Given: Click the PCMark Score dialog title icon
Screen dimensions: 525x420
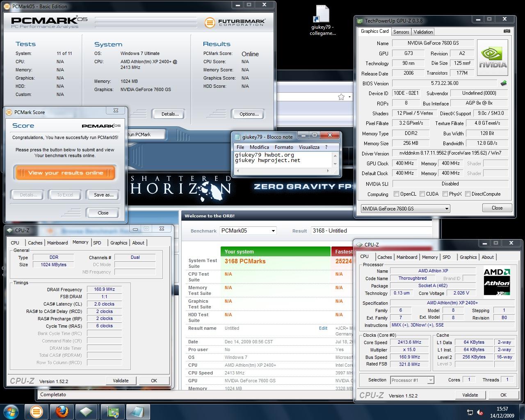Looking at the screenshot, I should click(x=9, y=112).
